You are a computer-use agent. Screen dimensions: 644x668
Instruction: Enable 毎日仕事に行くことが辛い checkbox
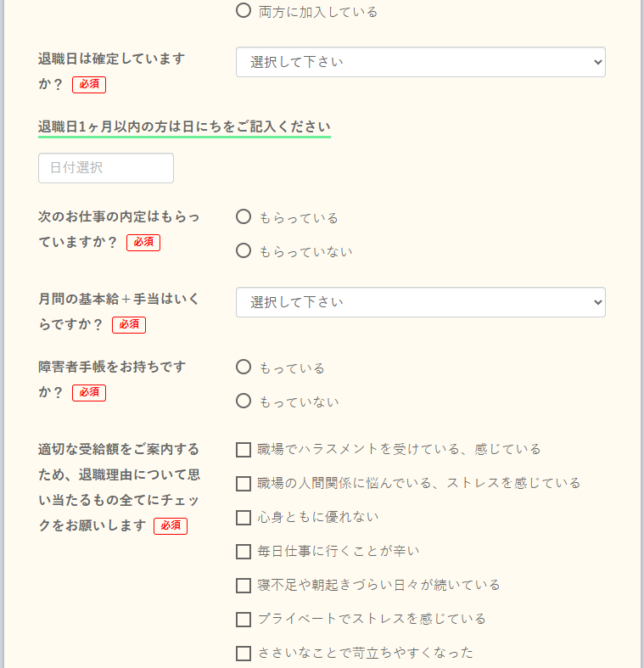click(244, 551)
